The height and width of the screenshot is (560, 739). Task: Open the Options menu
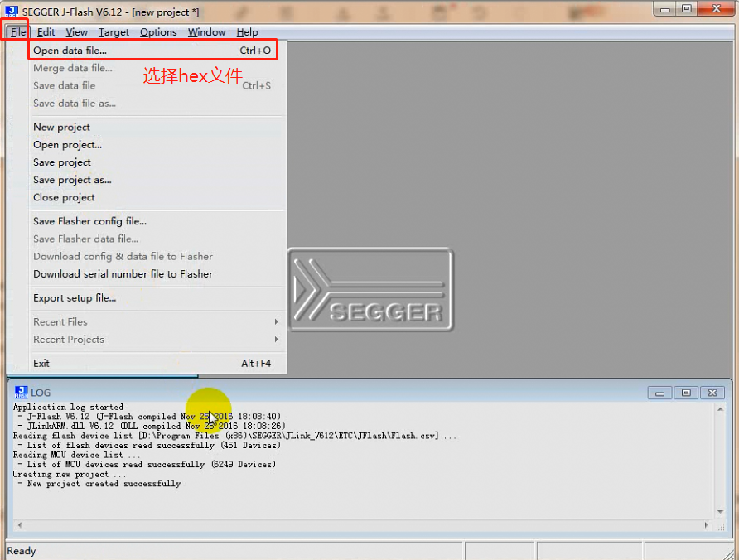(x=158, y=32)
